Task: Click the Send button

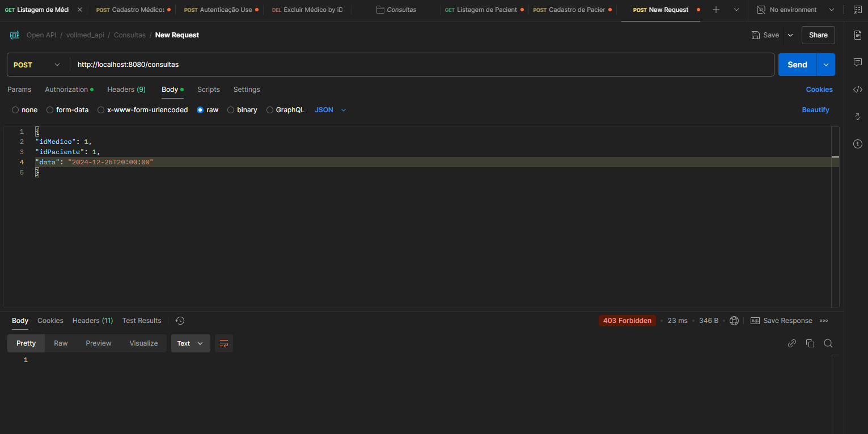Action: [797, 65]
